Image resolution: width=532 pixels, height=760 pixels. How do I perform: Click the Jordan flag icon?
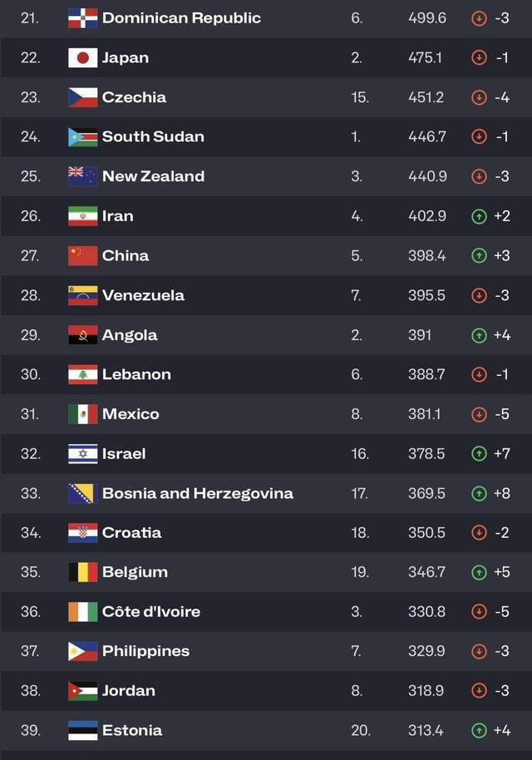(x=83, y=691)
